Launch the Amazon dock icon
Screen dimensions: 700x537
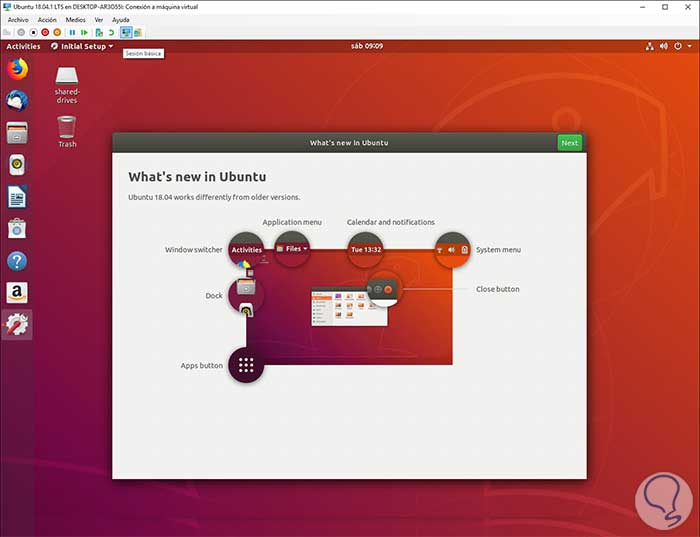pyautogui.click(x=17, y=293)
